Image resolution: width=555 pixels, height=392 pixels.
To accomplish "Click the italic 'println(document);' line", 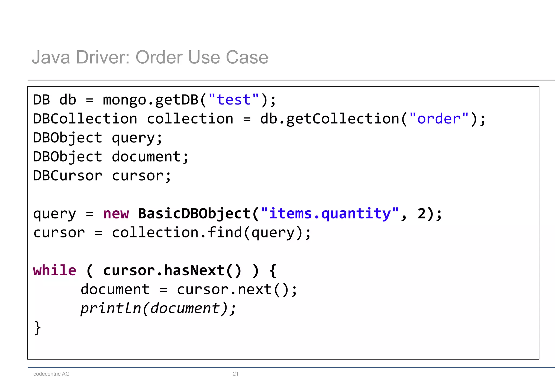I will (x=159, y=309).
